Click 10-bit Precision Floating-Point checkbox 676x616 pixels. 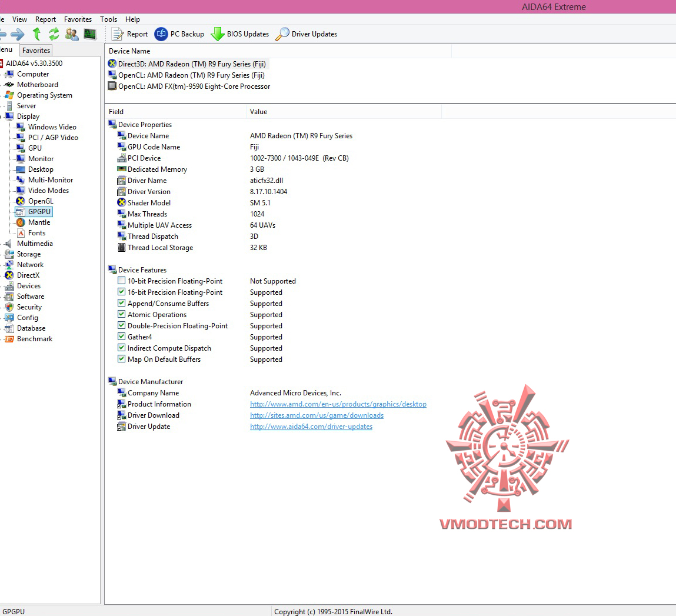[x=122, y=281]
